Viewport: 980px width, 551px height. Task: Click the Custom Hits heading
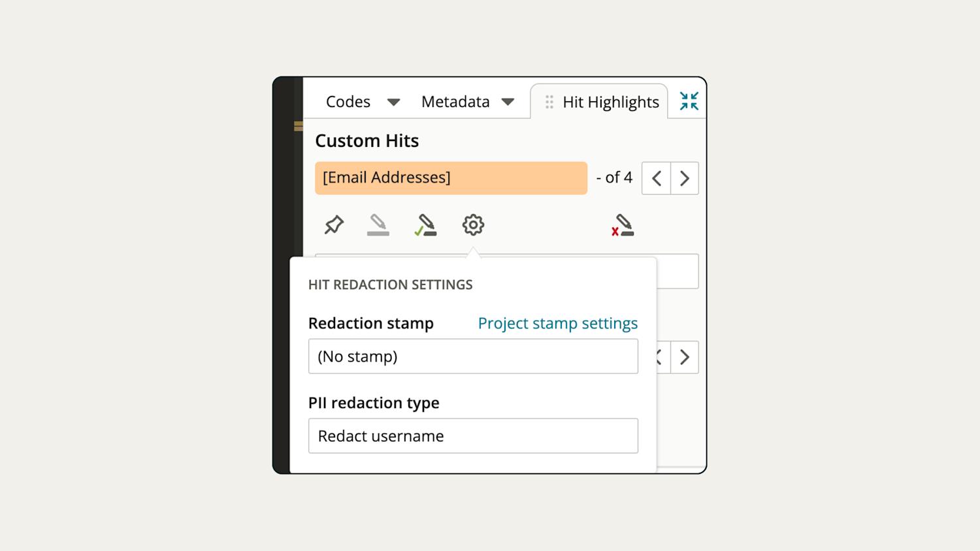(367, 140)
